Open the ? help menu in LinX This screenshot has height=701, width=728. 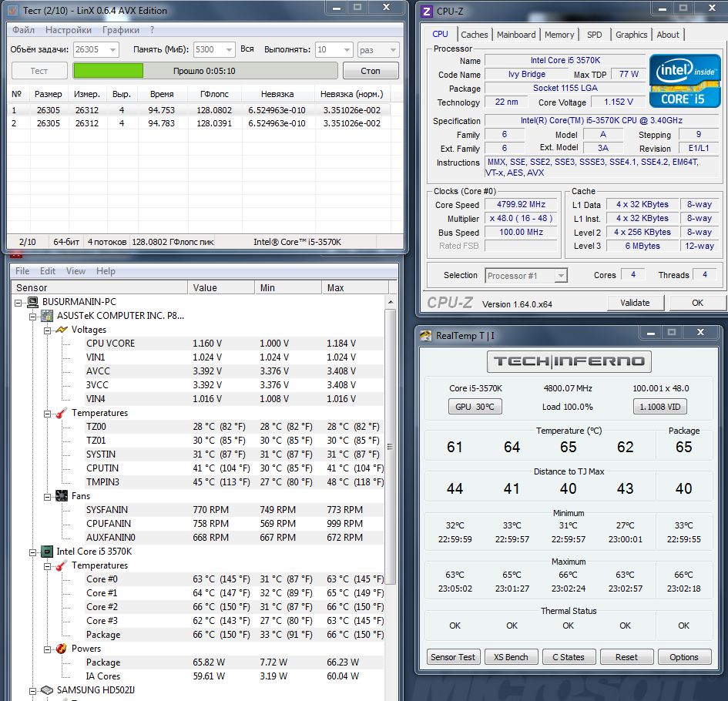coord(153,30)
